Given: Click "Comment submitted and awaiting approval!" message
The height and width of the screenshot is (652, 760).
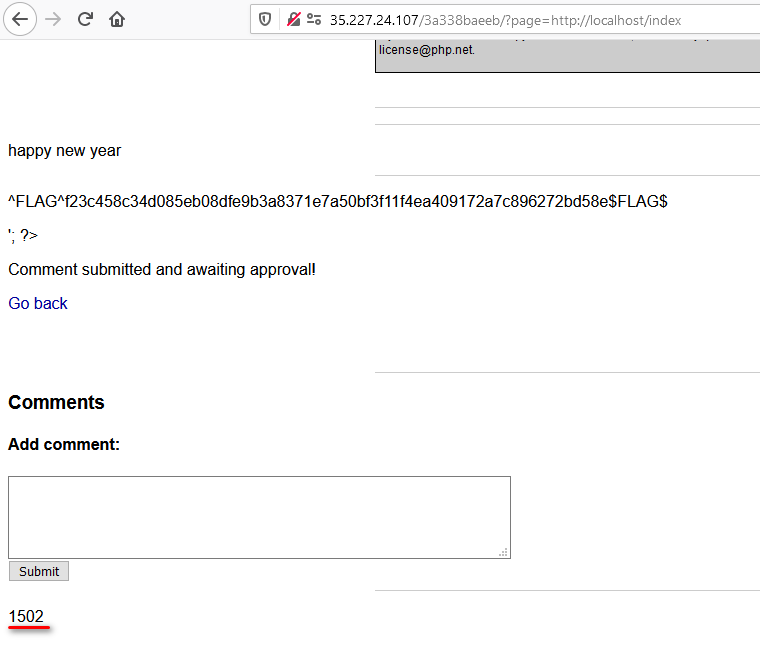Looking at the screenshot, I should tap(162, 269).
